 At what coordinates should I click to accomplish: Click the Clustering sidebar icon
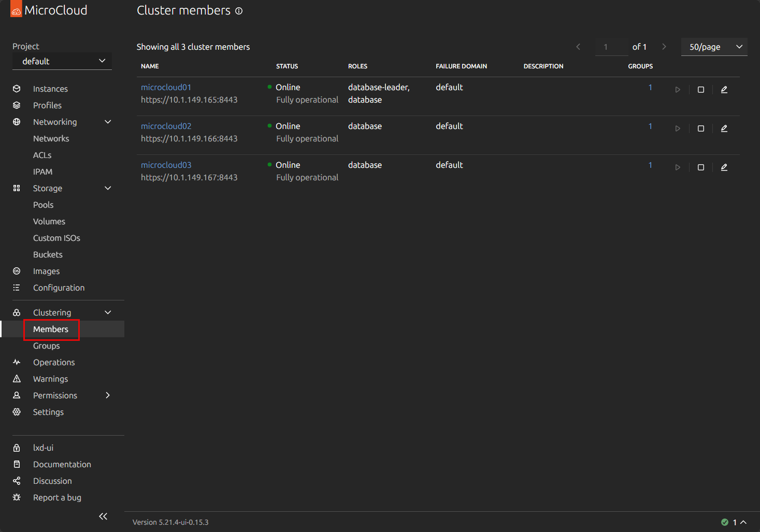(17, 312)
